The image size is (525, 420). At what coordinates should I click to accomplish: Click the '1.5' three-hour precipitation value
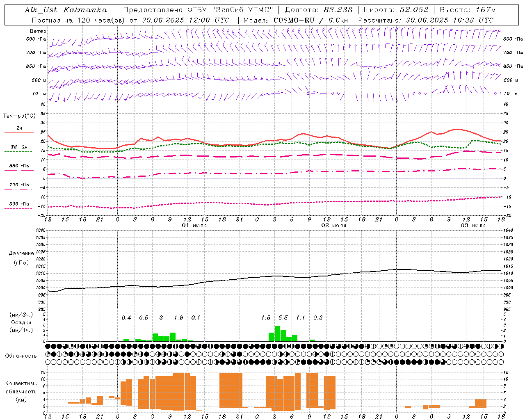266,318
